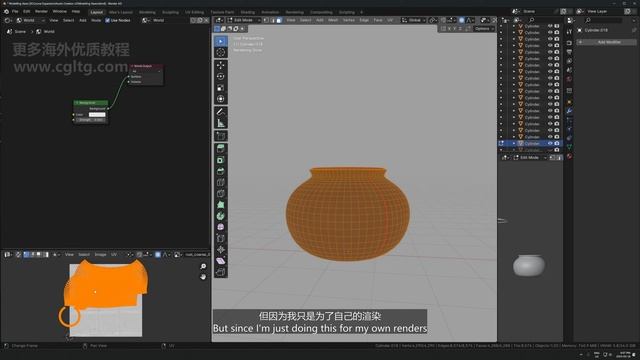Enable vertex select mode in viewport header
The image size is (640, 360).
tap(266, 20)
